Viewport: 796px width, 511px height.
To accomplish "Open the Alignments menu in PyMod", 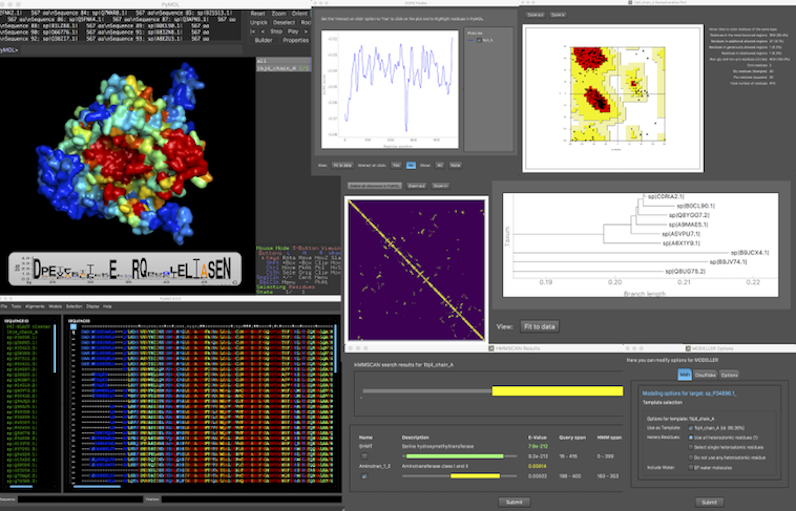I will point(35,306).
